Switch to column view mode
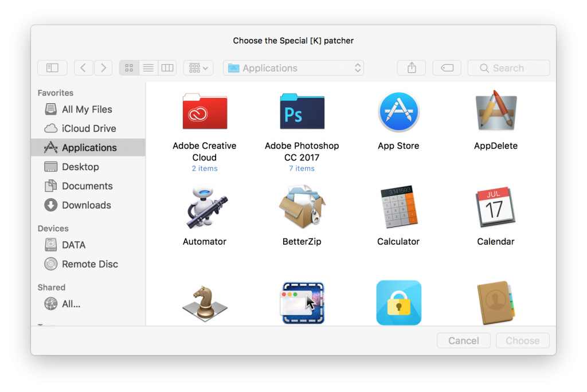The image size is (587, 392). coord(167,68)
